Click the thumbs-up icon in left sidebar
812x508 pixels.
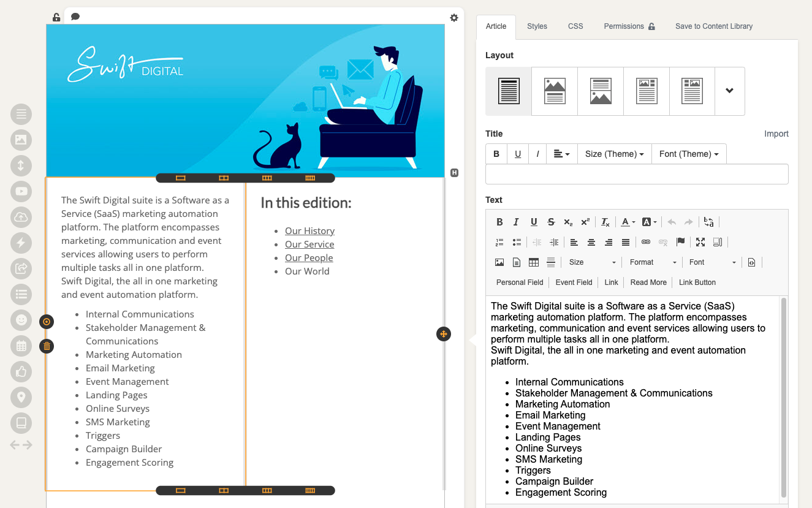(x=21, y=371)
